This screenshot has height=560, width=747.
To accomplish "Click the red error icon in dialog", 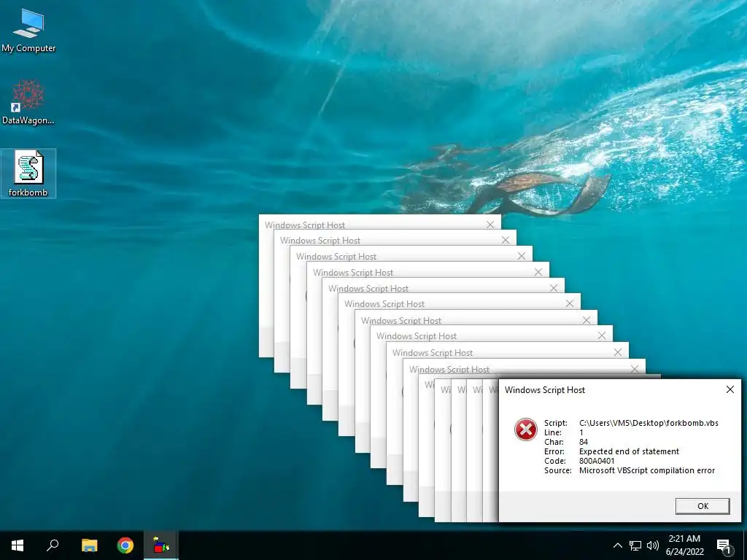I will (x=525, y=429).
